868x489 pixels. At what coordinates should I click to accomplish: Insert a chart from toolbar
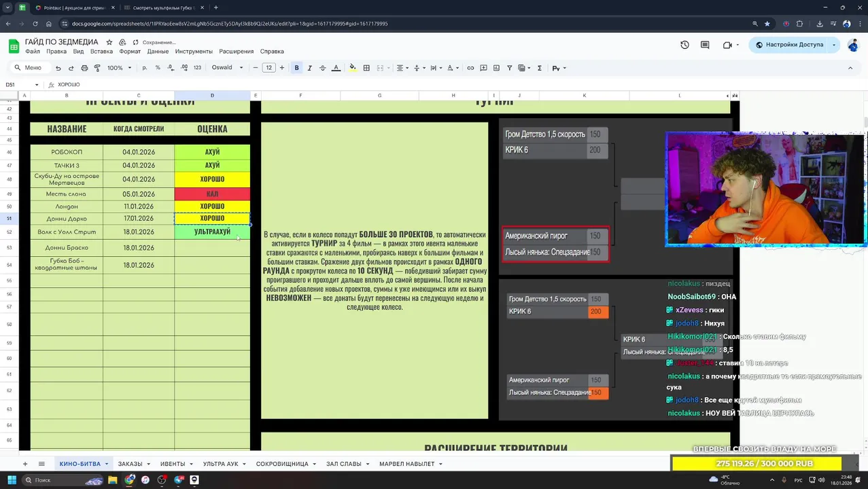496,68
